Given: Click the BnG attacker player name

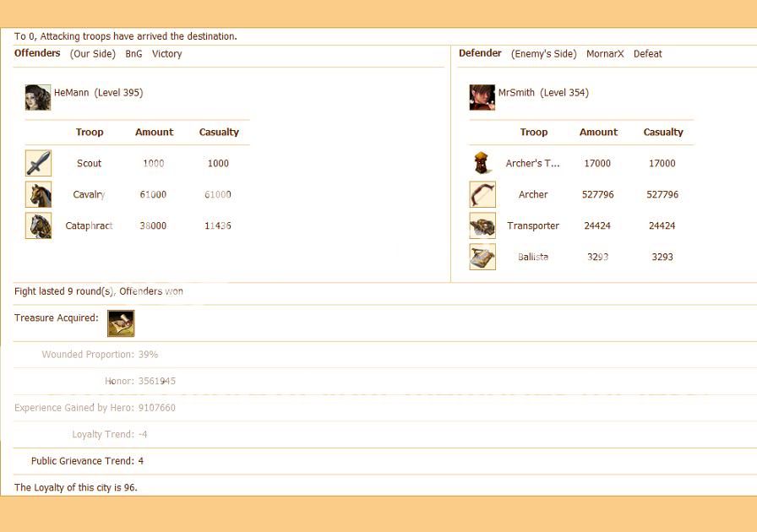Looking at the screenshot, I should pyautogui.click(x=133, y=54).
